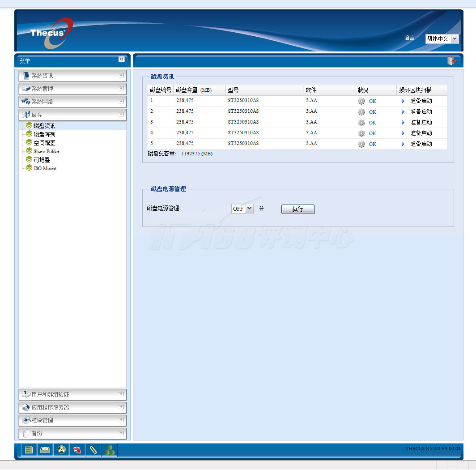476x470 pixels.
Task: Click the red arrow icon in bottom toolbar
Action: tap(77, 450)
